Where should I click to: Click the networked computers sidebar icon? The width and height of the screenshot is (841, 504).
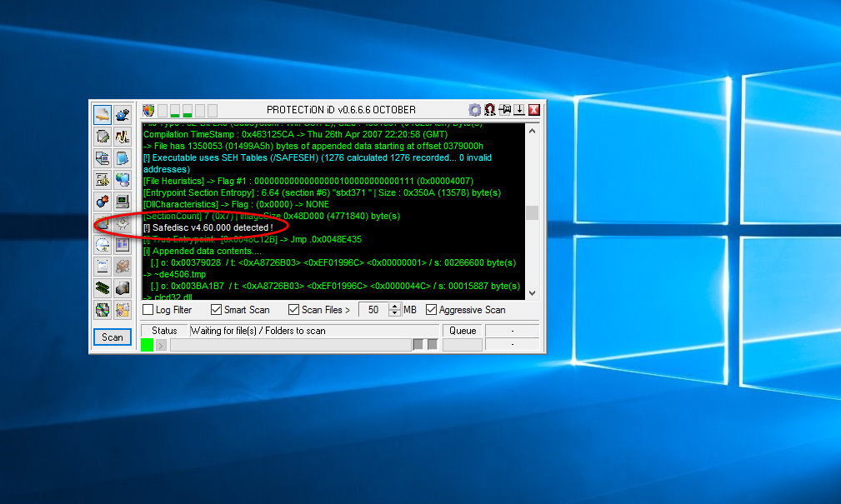tap(123, 180)
